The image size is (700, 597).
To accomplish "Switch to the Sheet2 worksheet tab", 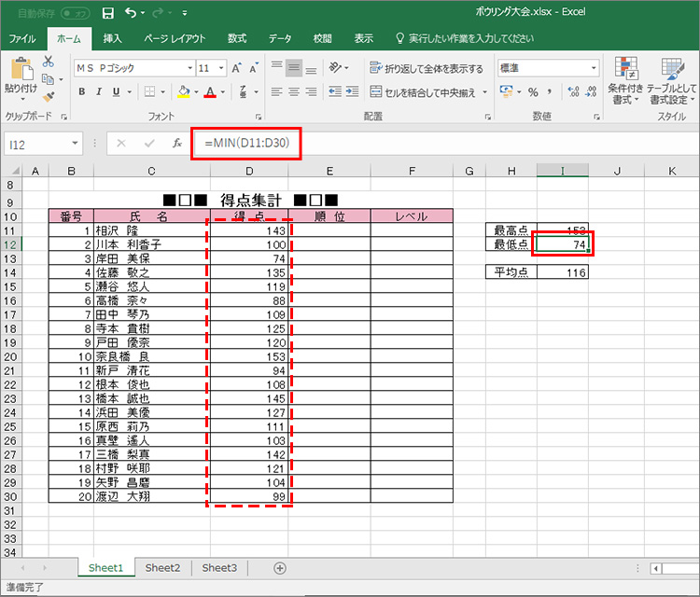I will coord(162,567).
